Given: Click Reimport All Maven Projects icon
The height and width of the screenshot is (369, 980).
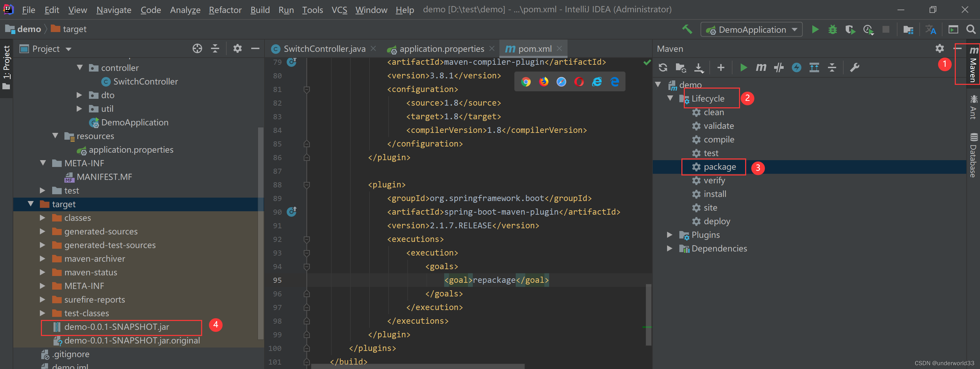Looking at the screenshot, I should click(x=663, y=68).
